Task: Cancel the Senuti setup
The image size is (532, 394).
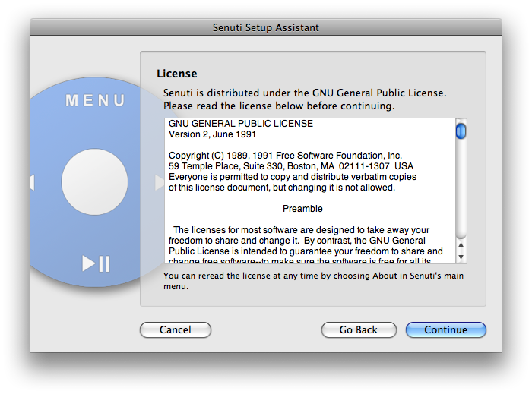Action: (x=176, y=329)
